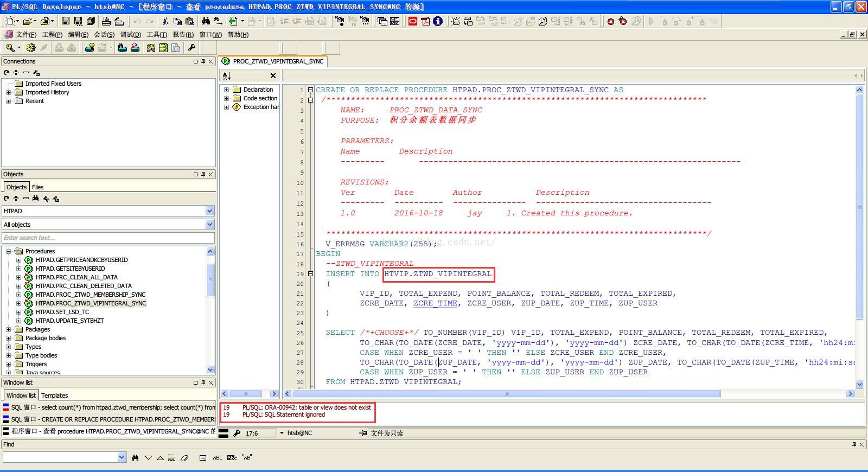Viewport: 868px width, 472px height.
Task: Click the Print icon in the toolbar
Action: point(106,21)
